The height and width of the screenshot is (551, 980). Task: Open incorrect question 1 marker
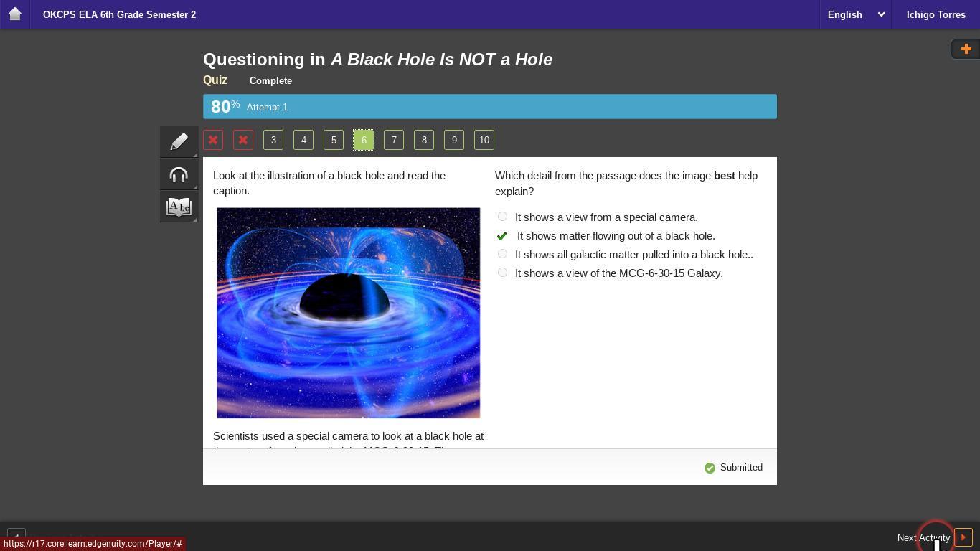[213, 140]
